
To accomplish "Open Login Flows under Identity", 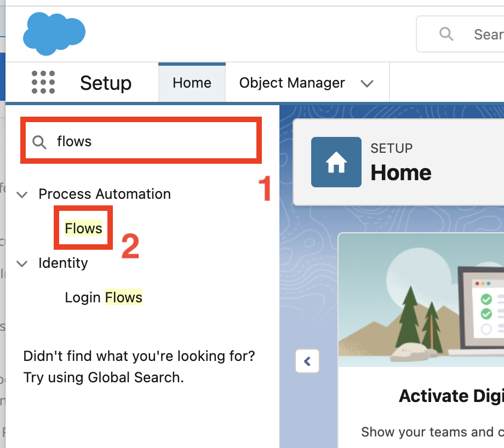I will pos(104,297).
